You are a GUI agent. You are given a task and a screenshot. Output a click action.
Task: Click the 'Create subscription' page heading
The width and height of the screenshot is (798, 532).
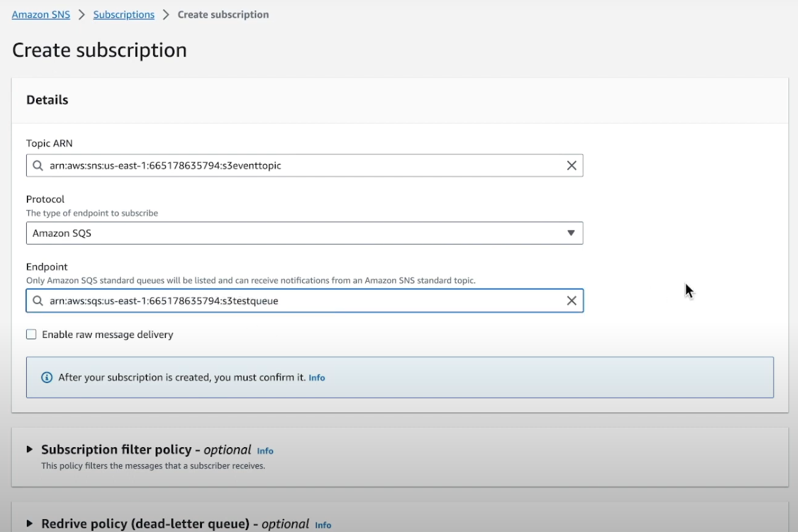coord(99,50)
